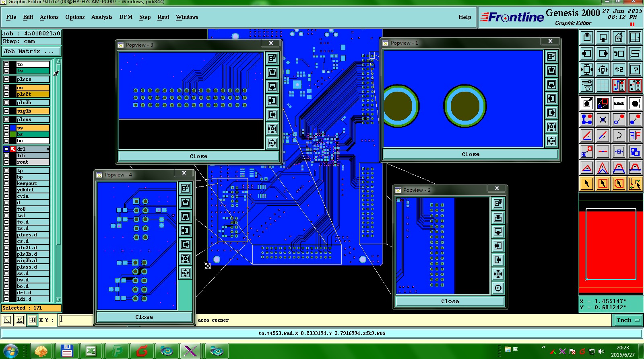644x359 pixels.
Task: Toggle the 'ts' layer checkbox
Action: [x=6, y=71]
